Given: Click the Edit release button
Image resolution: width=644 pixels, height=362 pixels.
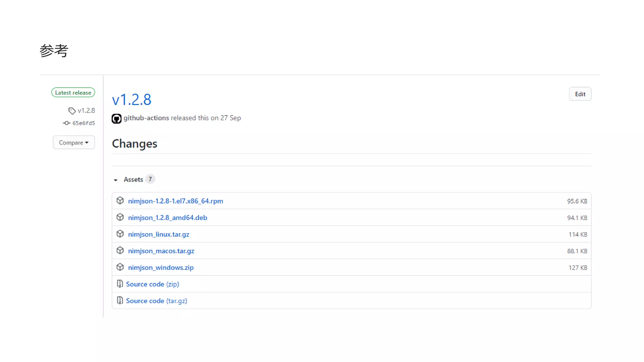Looking at the screenshot, I should (x=580, y=94).
